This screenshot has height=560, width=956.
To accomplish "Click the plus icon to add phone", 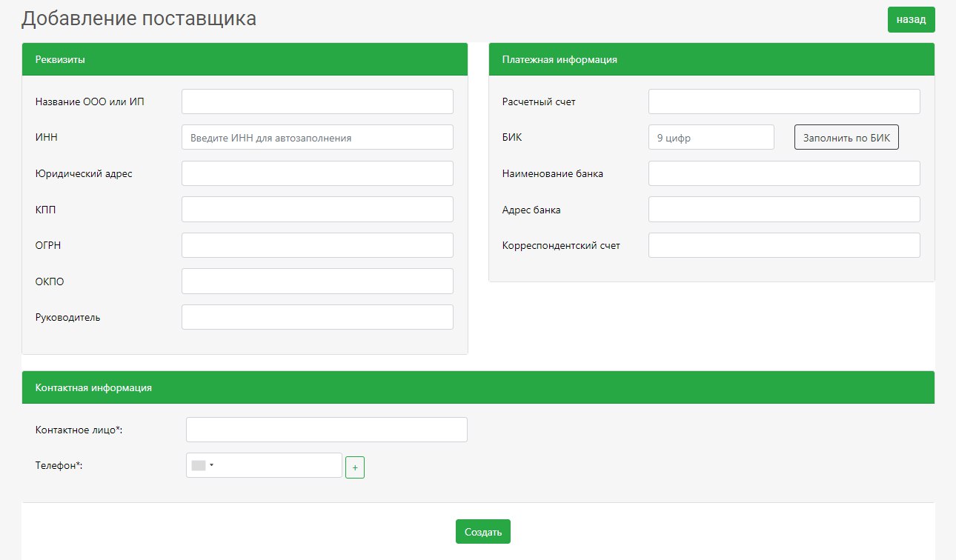I will click(355, 468).
